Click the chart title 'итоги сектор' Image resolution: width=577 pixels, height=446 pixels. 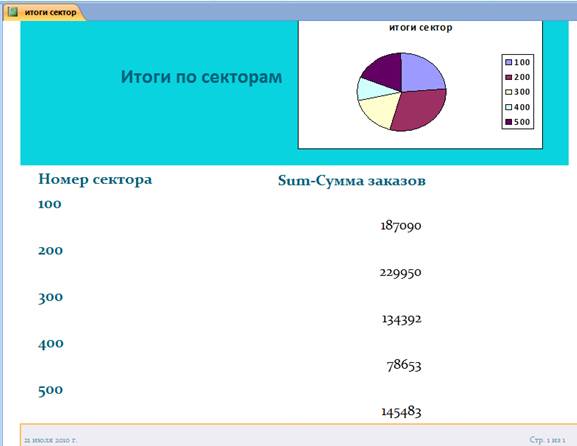coord(421,27)
